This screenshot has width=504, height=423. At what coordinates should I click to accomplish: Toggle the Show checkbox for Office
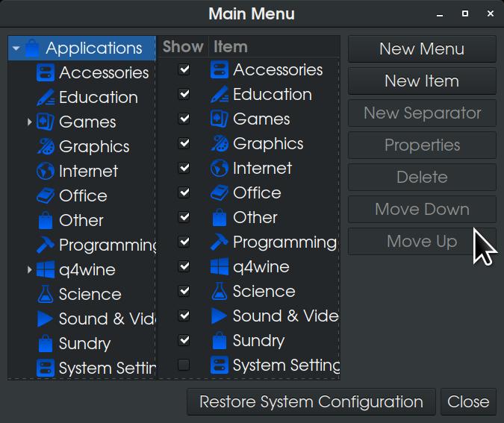click(x=184, y=193)
